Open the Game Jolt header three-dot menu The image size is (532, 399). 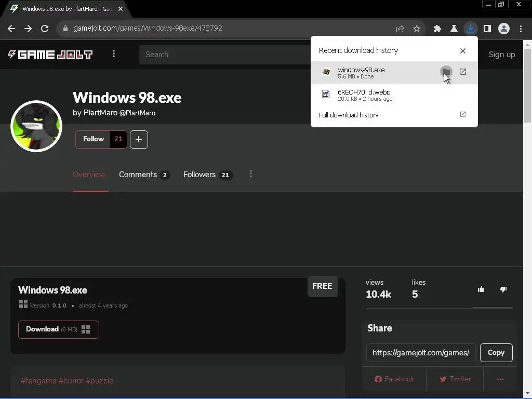click(114, 54)
